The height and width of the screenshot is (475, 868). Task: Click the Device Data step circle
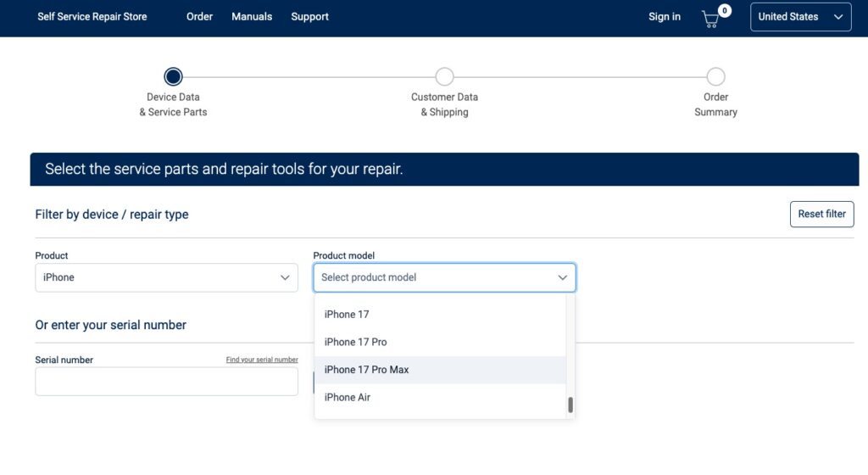pos(173,77)
